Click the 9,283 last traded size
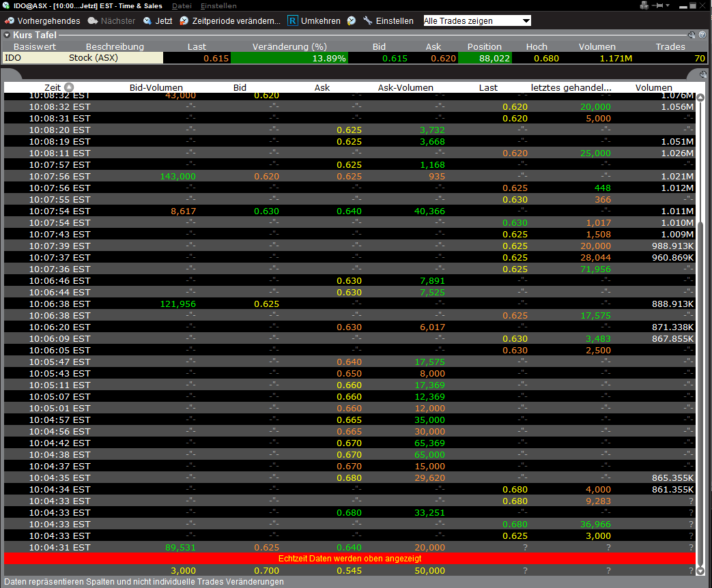Viewport: 712px width, 588px height. point(598,501)
